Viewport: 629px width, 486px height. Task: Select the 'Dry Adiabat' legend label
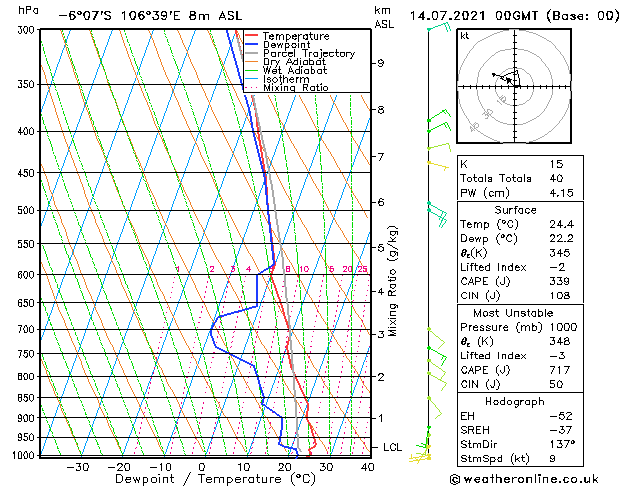point(294,62)
